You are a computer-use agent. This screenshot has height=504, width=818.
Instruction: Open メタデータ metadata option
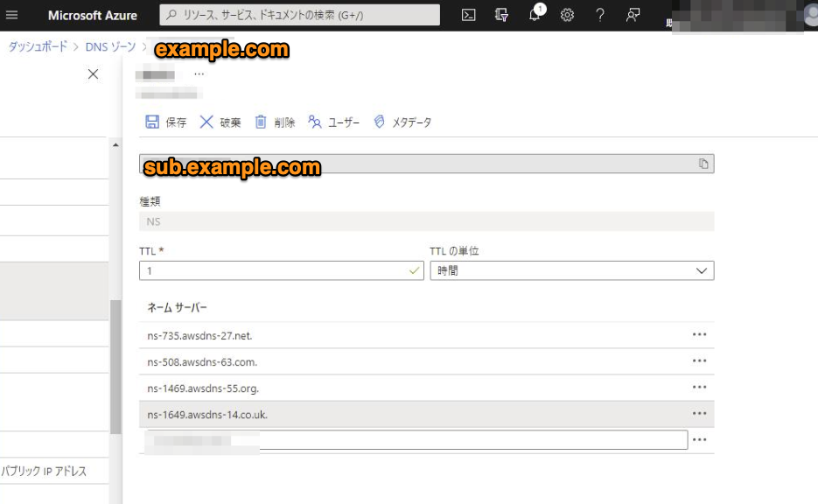coord(402,122)
